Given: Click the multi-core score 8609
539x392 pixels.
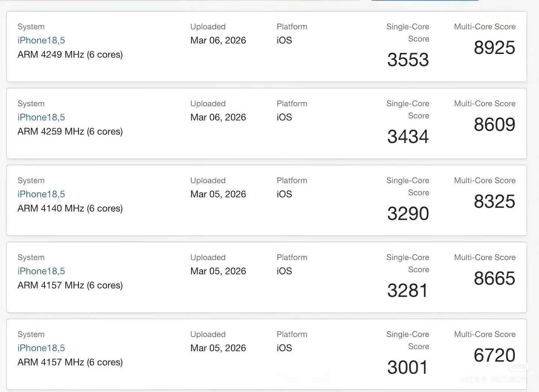Looking at the screenshot, I should point(494,125).
